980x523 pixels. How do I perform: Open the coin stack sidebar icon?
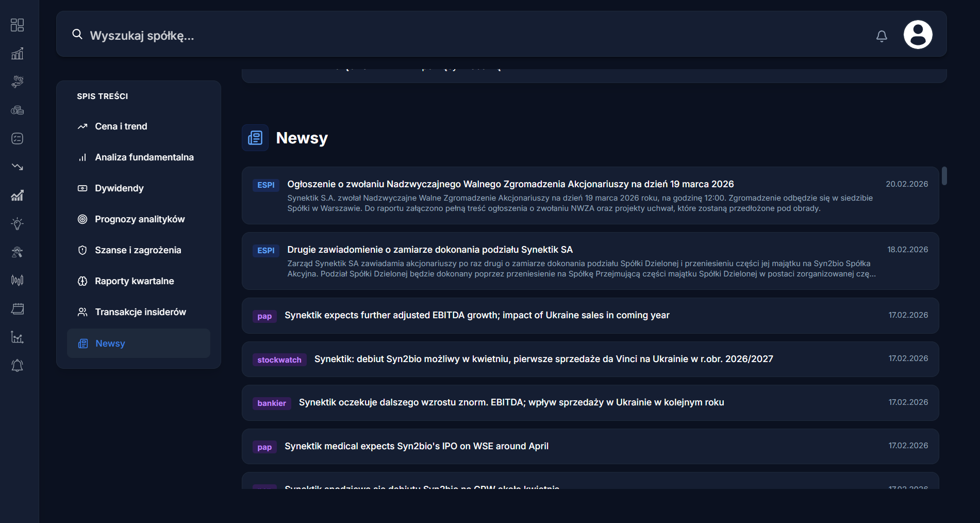point(18,110)
